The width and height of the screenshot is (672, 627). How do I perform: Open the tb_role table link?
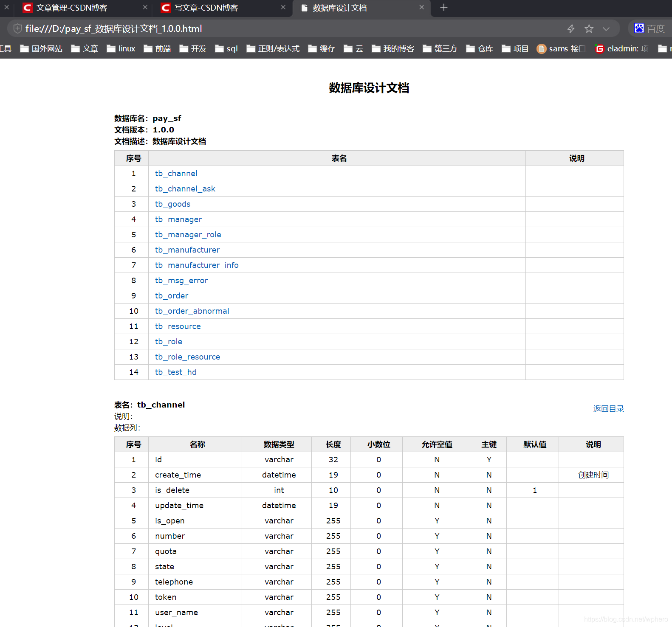169,342
